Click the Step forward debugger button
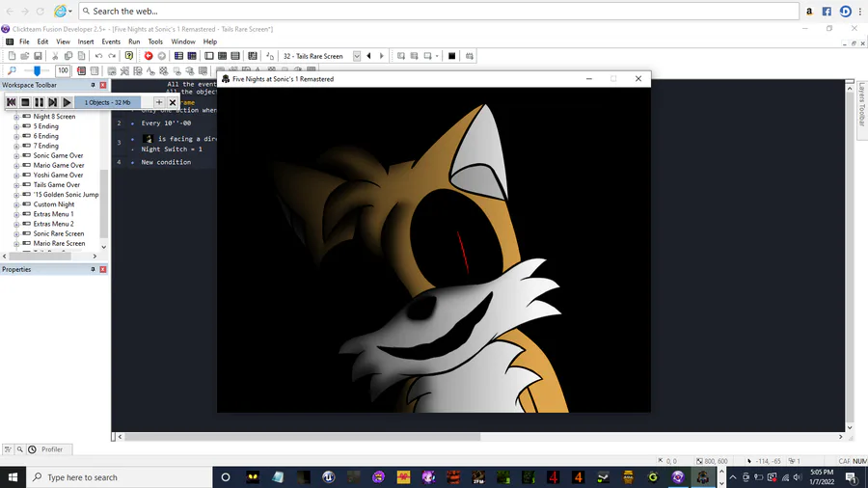 (53, 102)
